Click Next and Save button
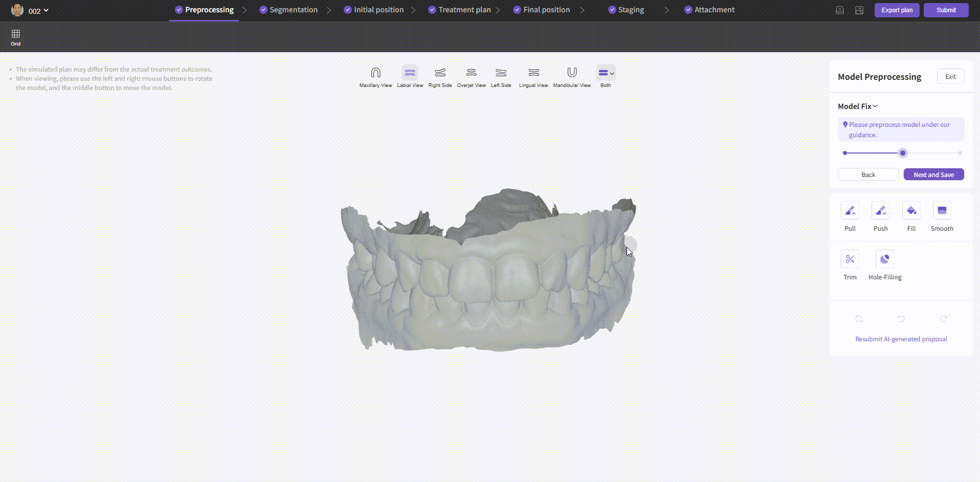 click(933, 174)
